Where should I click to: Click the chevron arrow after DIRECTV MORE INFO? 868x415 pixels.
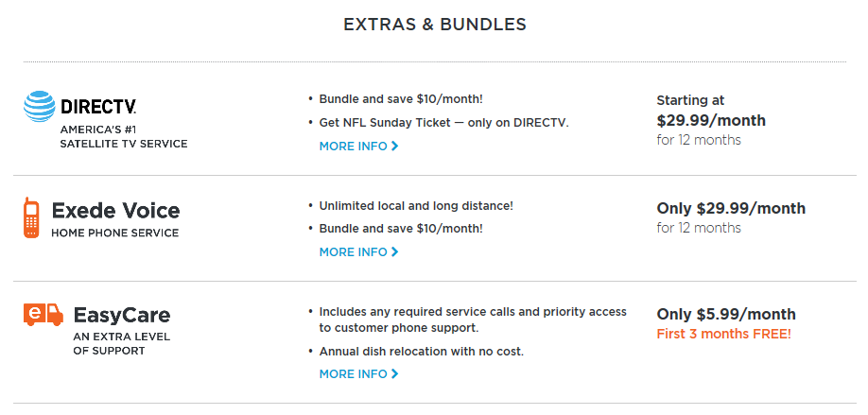pos(394,147)
